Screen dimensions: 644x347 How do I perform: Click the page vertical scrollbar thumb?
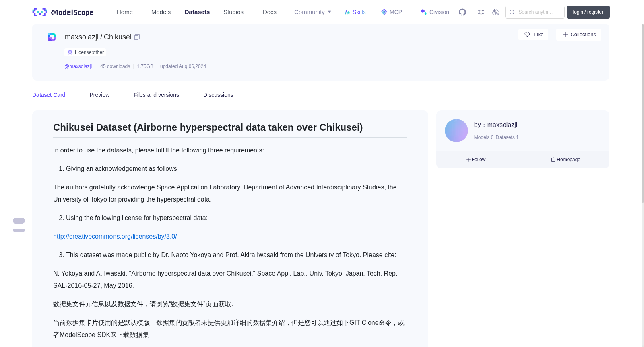pyautogui.click(x=642, y=113)
